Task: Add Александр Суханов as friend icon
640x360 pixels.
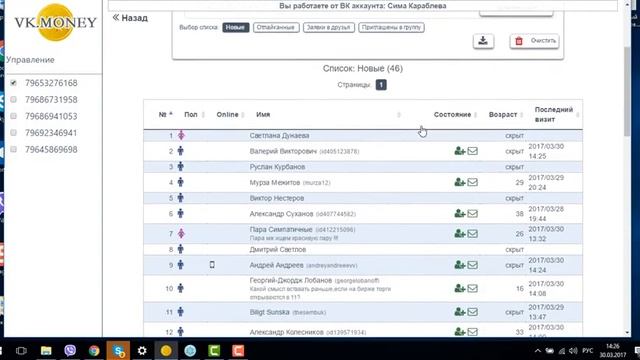Action: (x=460, y=213)
